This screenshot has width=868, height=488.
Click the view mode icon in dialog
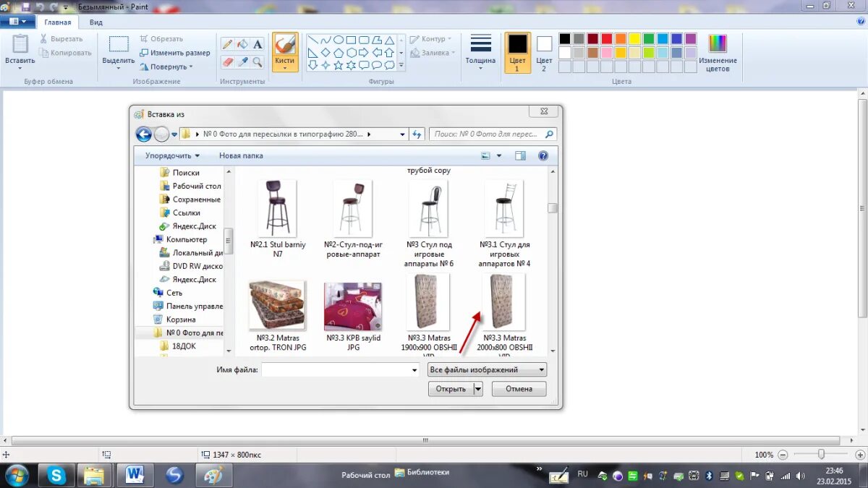click(x=486, y=155)
